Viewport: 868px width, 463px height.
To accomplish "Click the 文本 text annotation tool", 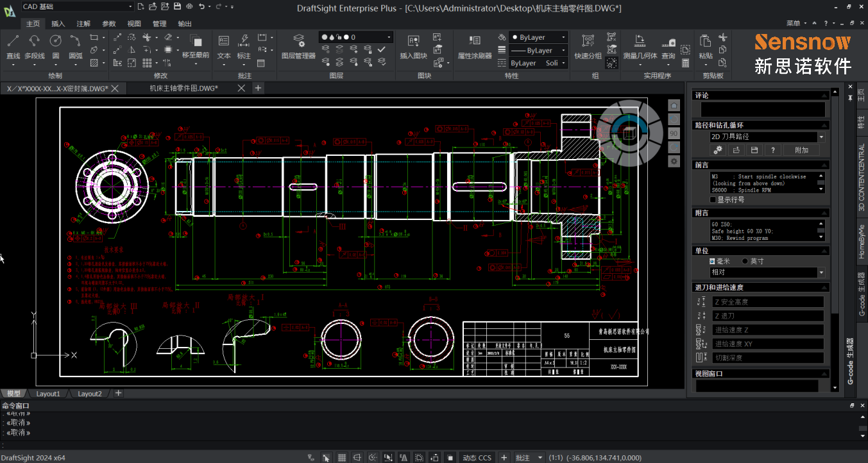I will tap(224, 46).
